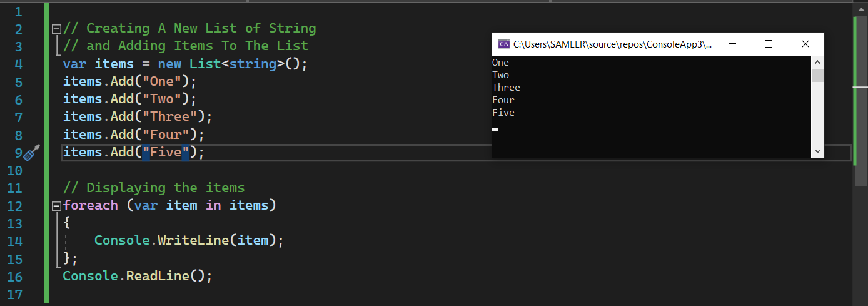Click the console scrollbar thumb

click(x=817, y=76)
